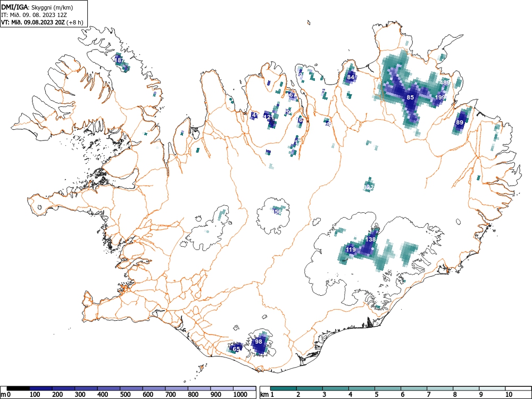Click the '300' metre legend label
Image resolution: width=532 pixels, height=399 pixels.
click(x=80, y=395)
